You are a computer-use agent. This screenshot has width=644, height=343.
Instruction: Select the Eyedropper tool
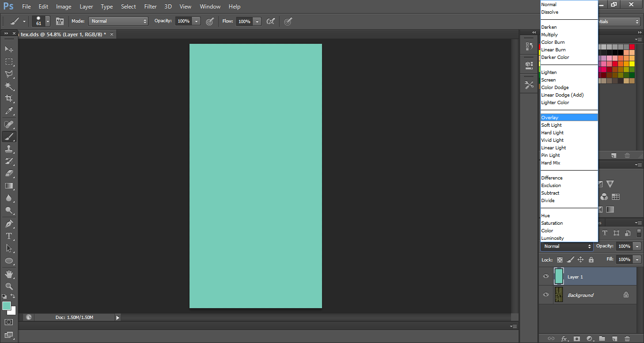click(9, 111)
